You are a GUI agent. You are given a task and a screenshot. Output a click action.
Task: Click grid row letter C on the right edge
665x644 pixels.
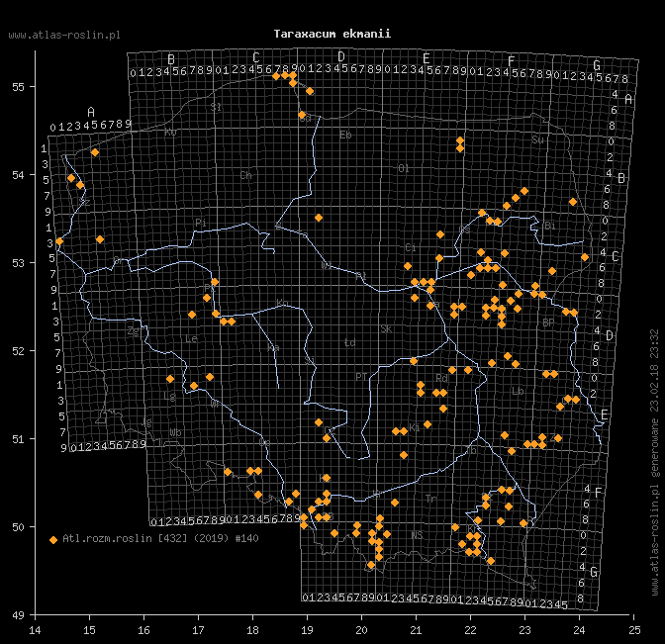(616, 256)
